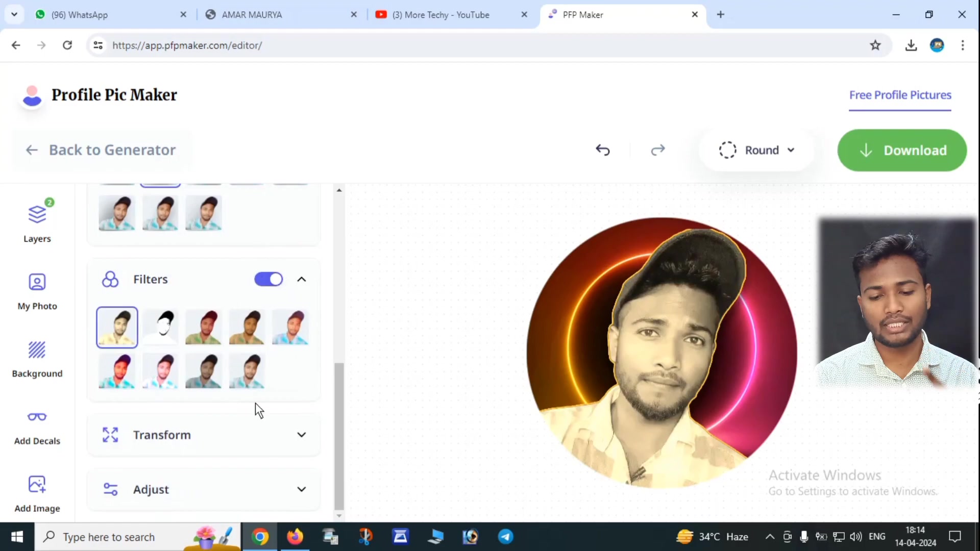This screenshot has width=980, height=551.
Task: Click the panel scrollbar up arrow
Action: (x=339, y=190)
